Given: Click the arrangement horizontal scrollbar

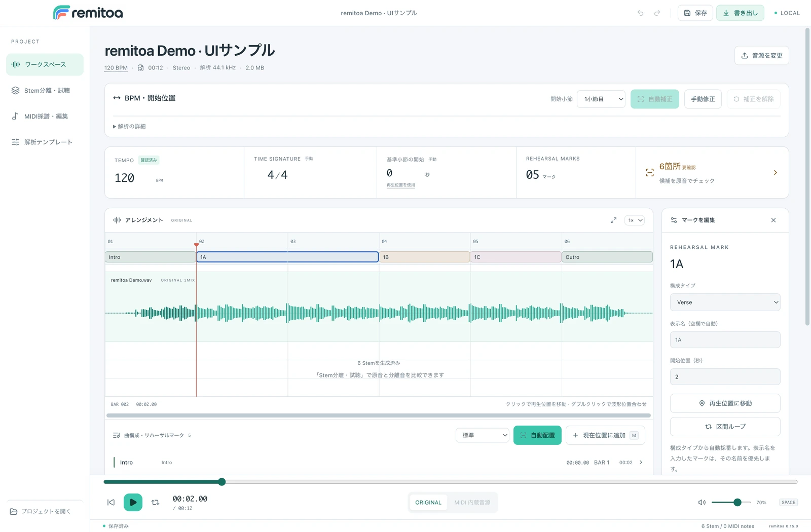Looking at the screenshot, I should (378, 415).
